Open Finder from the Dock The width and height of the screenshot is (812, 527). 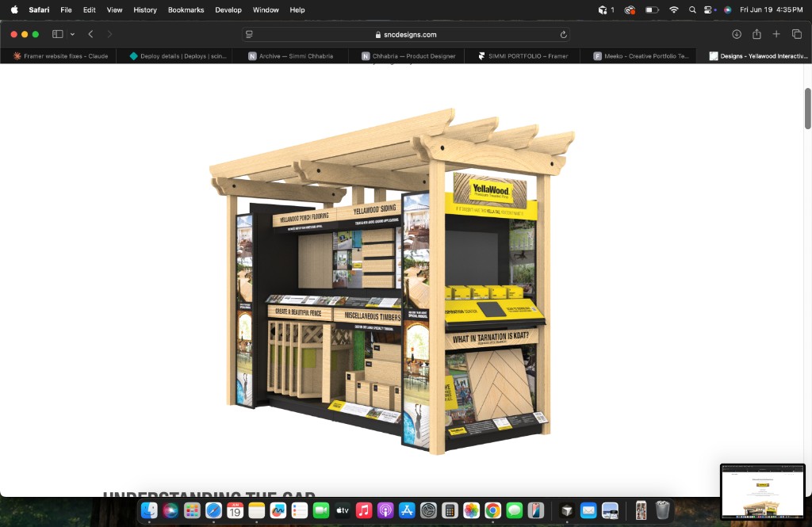click(149, 511)
